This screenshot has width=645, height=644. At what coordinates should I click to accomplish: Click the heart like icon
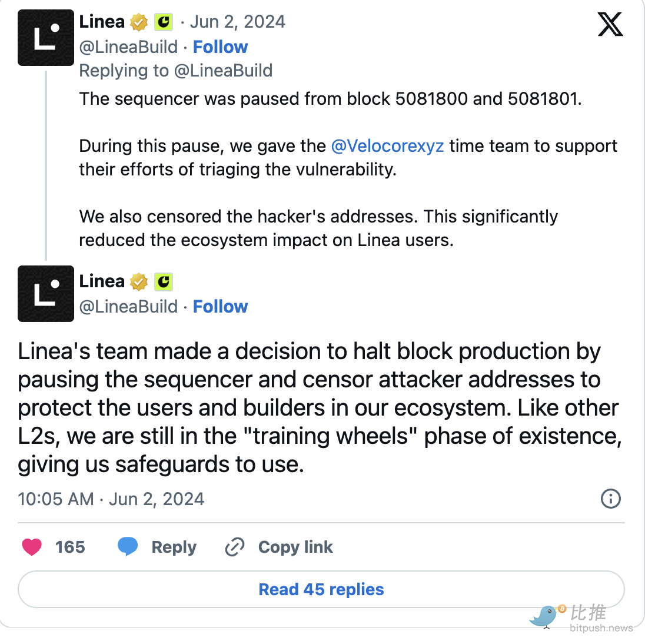32,547
